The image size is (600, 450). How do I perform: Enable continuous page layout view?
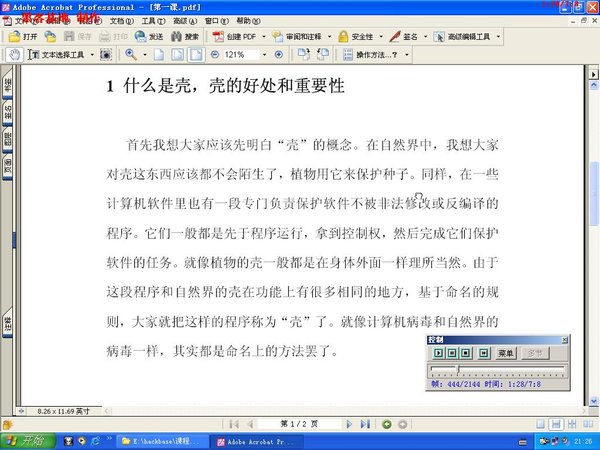click(554, 424)
